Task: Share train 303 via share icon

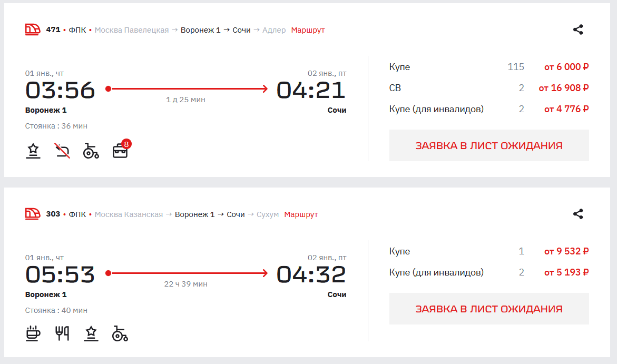Action: (578, 214)
